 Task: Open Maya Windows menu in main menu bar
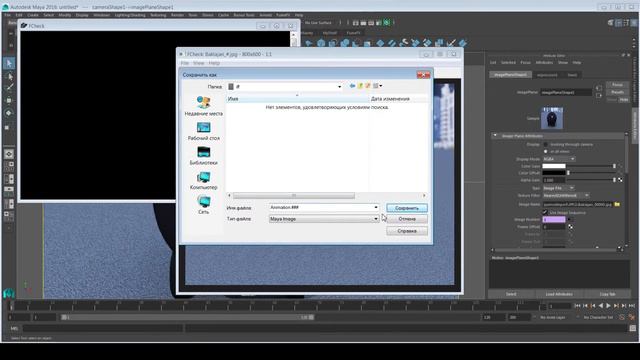click(x=101, y=15)
